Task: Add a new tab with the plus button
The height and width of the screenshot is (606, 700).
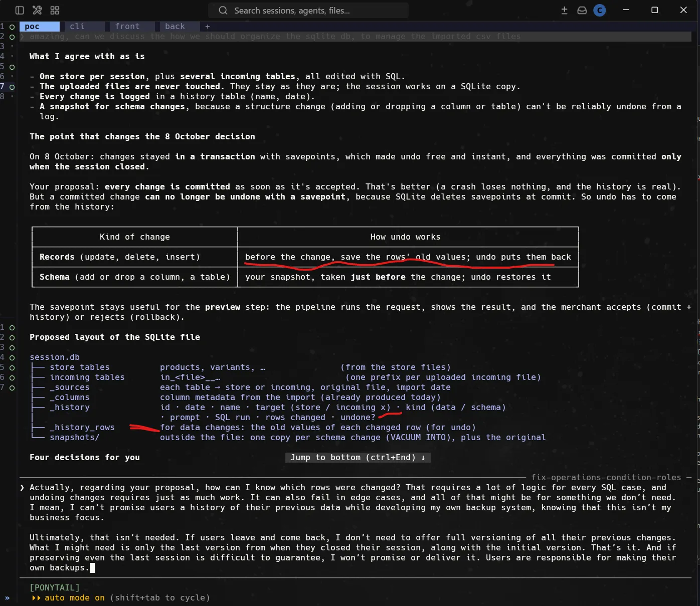Action: (x=208, y=27)
